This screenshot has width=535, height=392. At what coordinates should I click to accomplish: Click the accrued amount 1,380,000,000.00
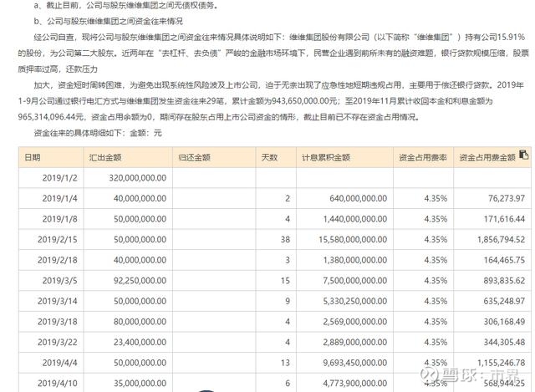click(355, 260)
